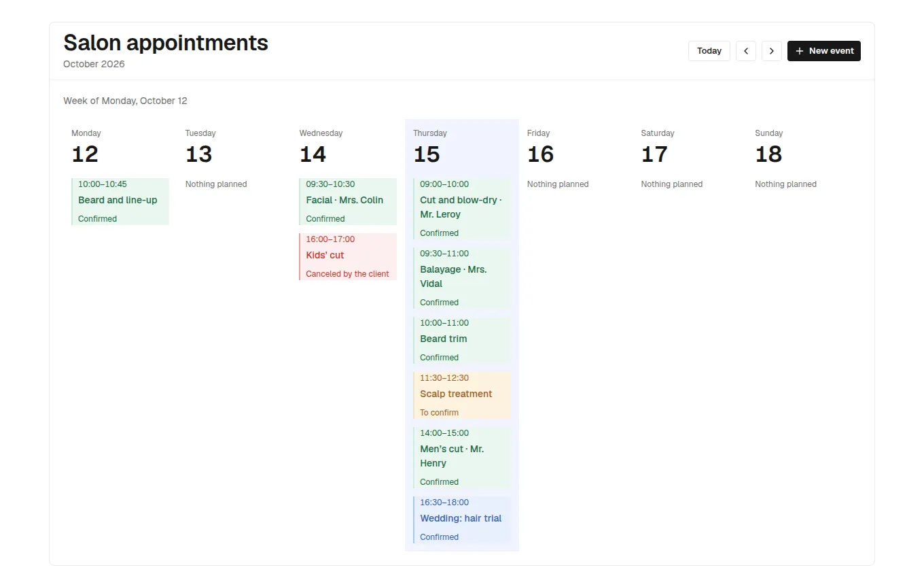
Task: Click 'Nothing planned' under Sunday
Action: click(x=786, y=184)
